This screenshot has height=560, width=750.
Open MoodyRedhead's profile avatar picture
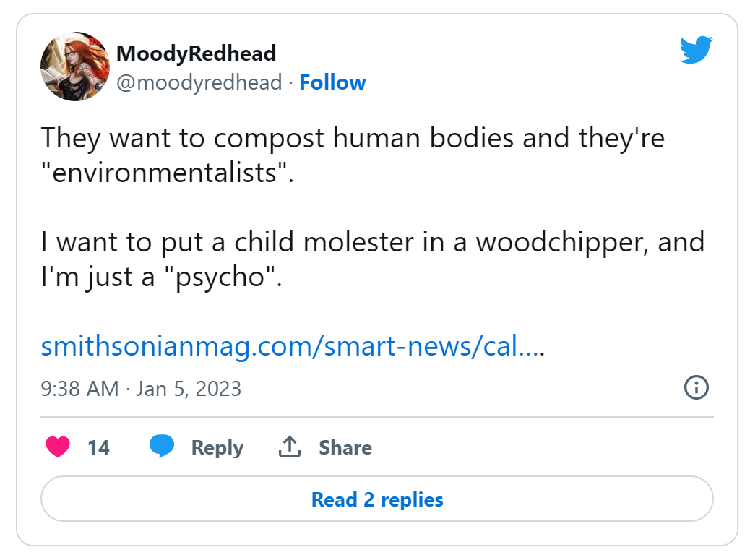(75, 66)
